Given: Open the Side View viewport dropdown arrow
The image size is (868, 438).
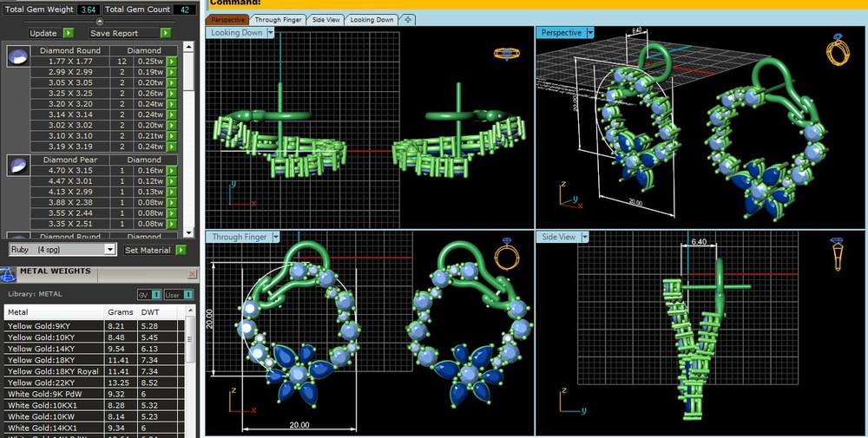Looking at the screenshot, I should tap(584, 237).
